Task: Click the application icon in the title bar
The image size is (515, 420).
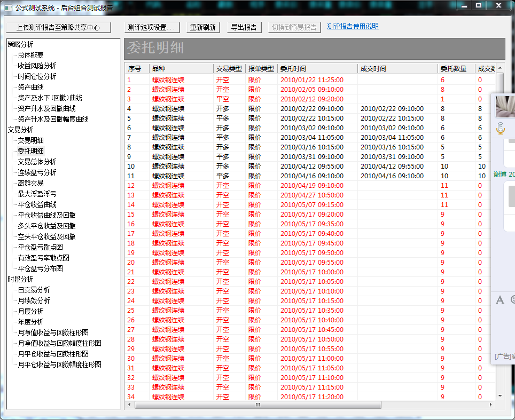Action: (x=8, y=7)
